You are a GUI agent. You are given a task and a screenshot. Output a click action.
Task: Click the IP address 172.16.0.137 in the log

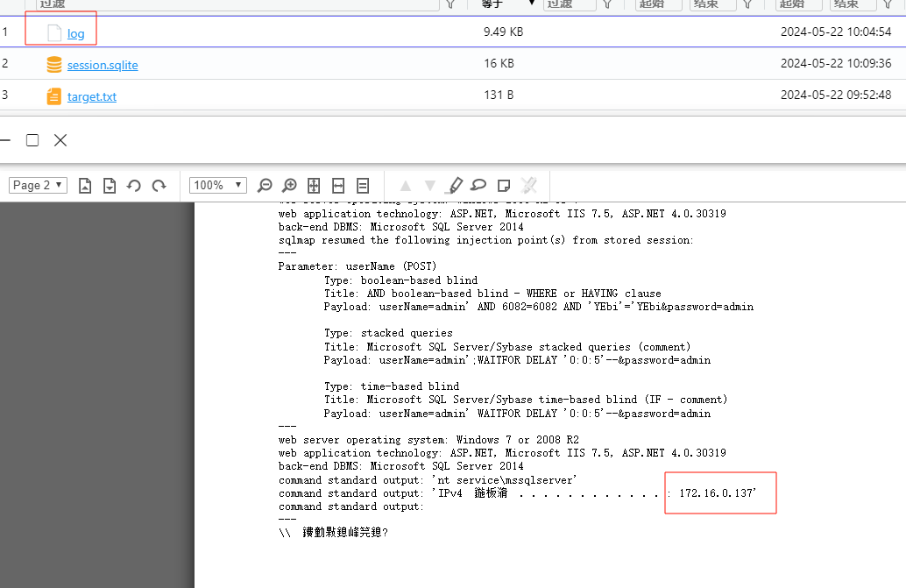click(x=717, y=493)
